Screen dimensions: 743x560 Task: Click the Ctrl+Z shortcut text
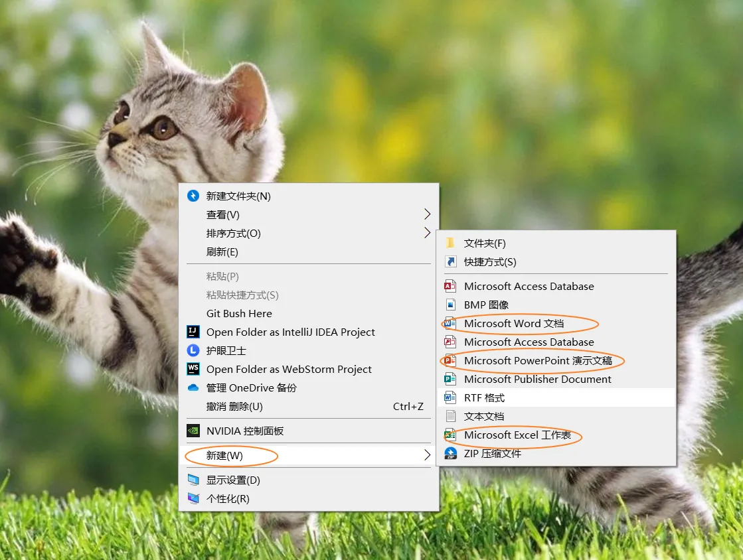(x=408, y=406)
